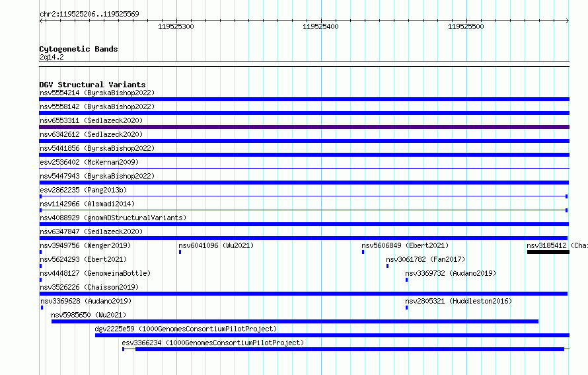Click the chr2:119525206..119525569 region label
Screen dimensions: 588x375
coord(89,14)
